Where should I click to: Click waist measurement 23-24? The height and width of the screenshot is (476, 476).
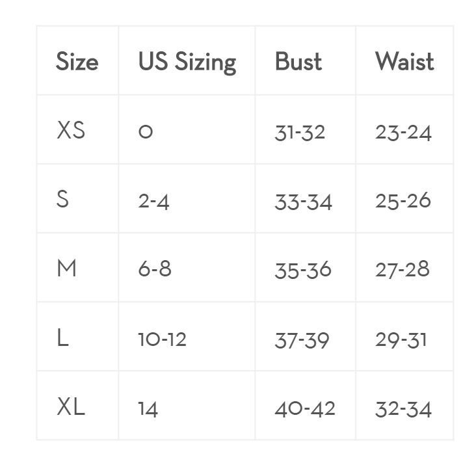403,133
